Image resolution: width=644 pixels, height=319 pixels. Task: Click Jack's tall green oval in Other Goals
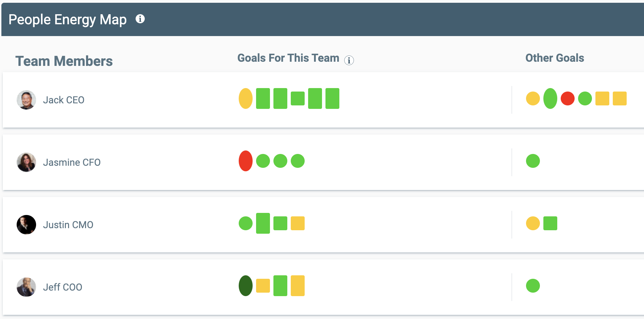tap(550, 98)
